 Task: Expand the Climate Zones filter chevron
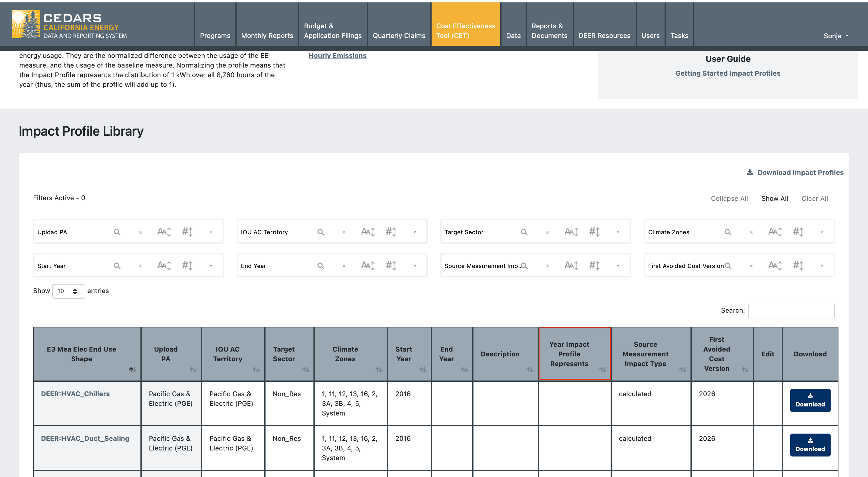822,232
